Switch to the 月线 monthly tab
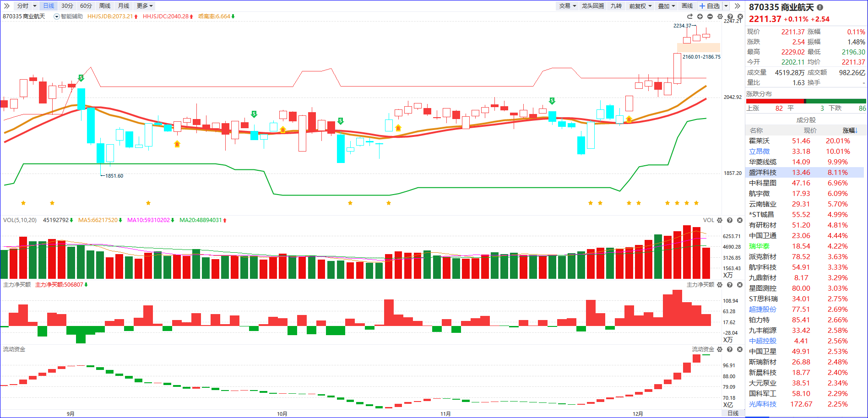868x418 pixels. click(x=124, y=6)
